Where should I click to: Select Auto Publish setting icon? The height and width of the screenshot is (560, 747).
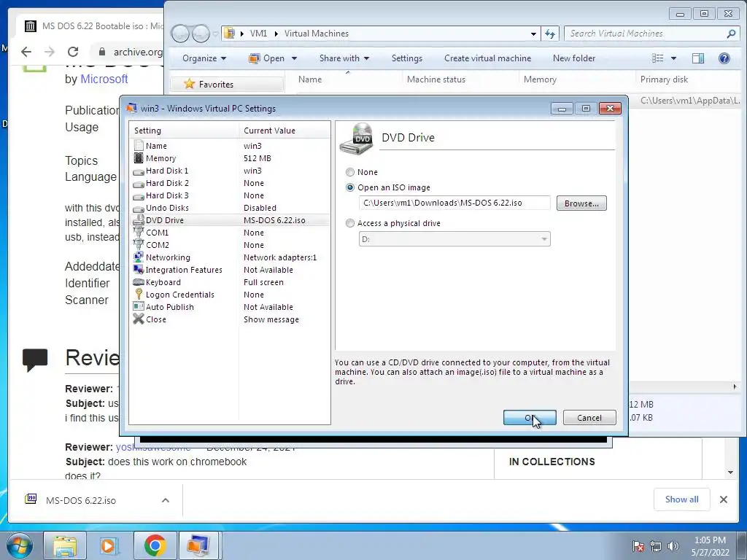click(139, 307)
